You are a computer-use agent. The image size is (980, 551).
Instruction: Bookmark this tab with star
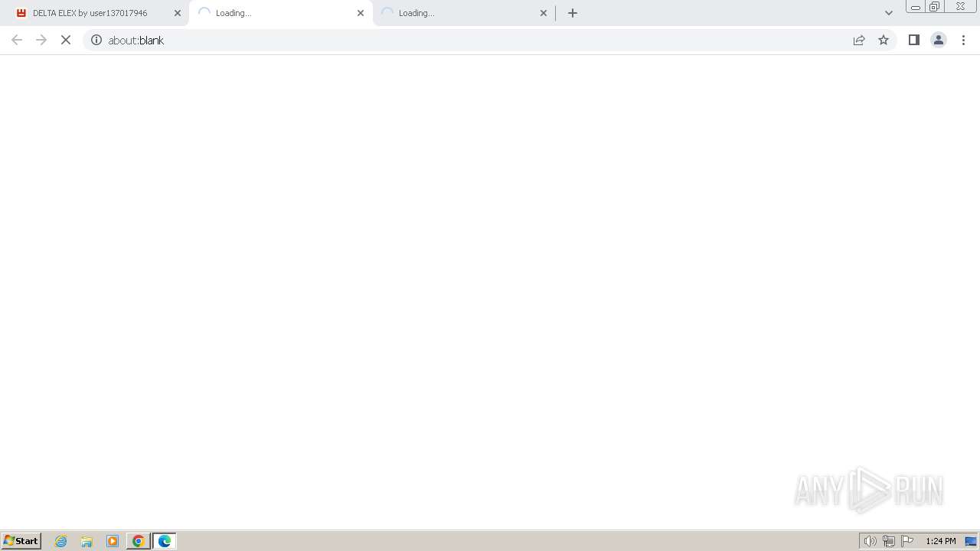884,40
